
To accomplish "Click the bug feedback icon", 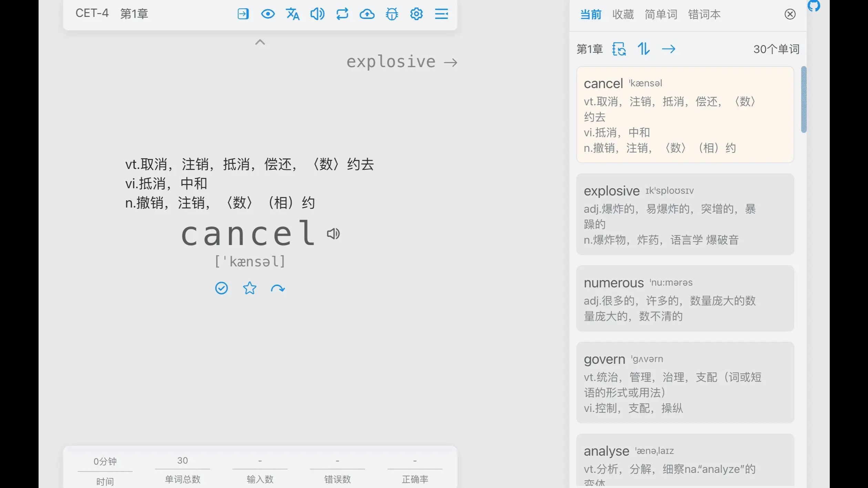I will pos(392,14).
